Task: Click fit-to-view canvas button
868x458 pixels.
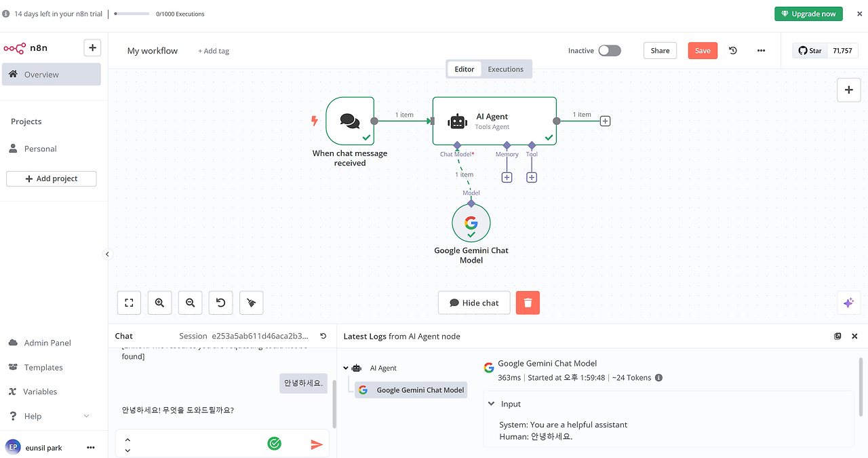Action: 129,303
